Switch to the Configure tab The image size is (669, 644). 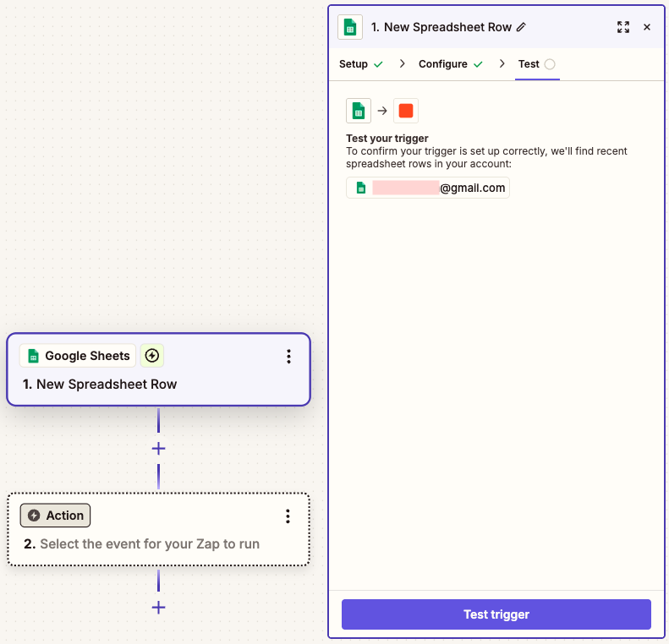click(451, 64)
